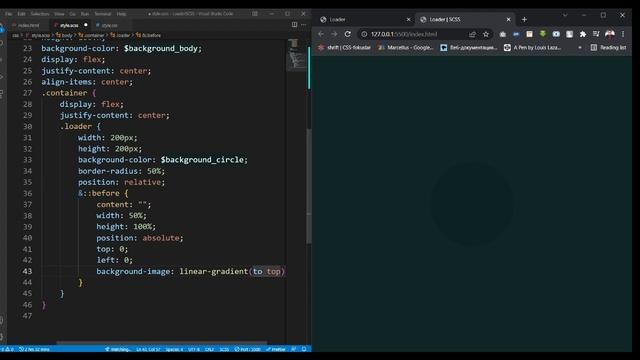640x360 pixels.
Task: Switch to the Loader browser tab
Action: [363, 19]
